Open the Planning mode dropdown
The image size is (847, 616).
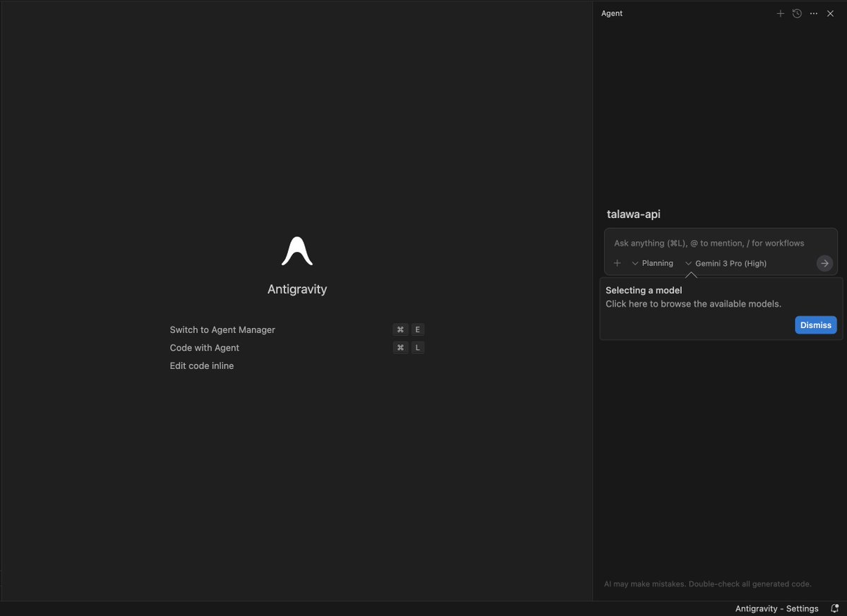[653, 263]
